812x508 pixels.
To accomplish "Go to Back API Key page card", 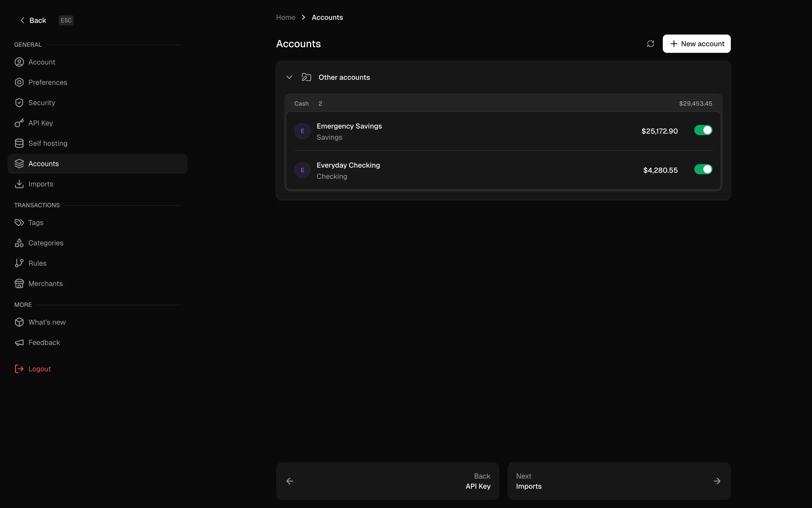I will point(387,481).
